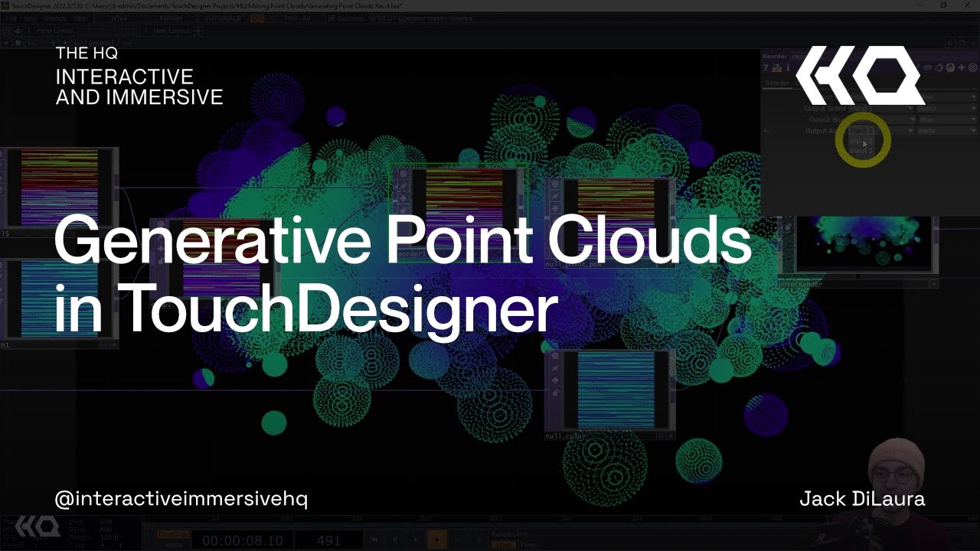The image size is (980, 551).
Task: Select Input 1 in Output Alpha menu
Action: 861,131
